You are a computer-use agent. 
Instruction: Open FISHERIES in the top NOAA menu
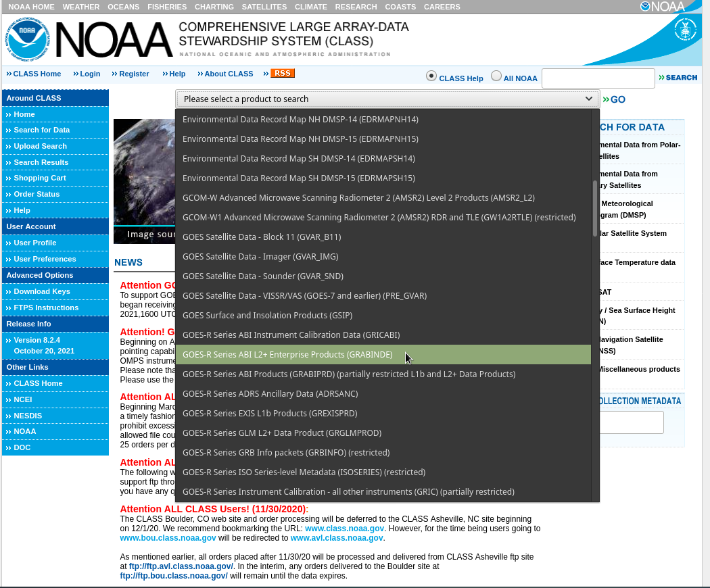pos(167,7)
